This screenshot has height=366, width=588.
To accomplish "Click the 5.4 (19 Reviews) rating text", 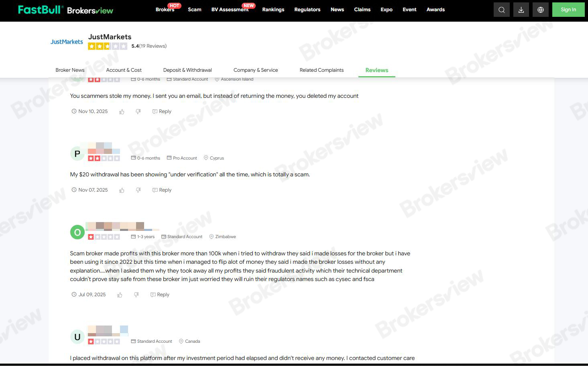I will (149, 46).
